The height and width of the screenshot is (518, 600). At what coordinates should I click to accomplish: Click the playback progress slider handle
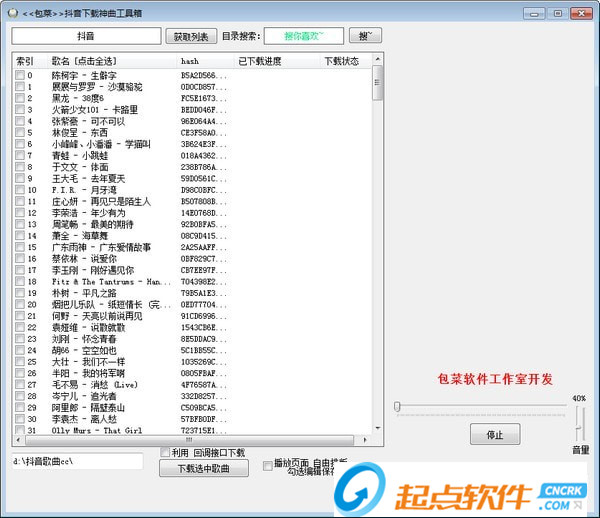click(397, 407)
